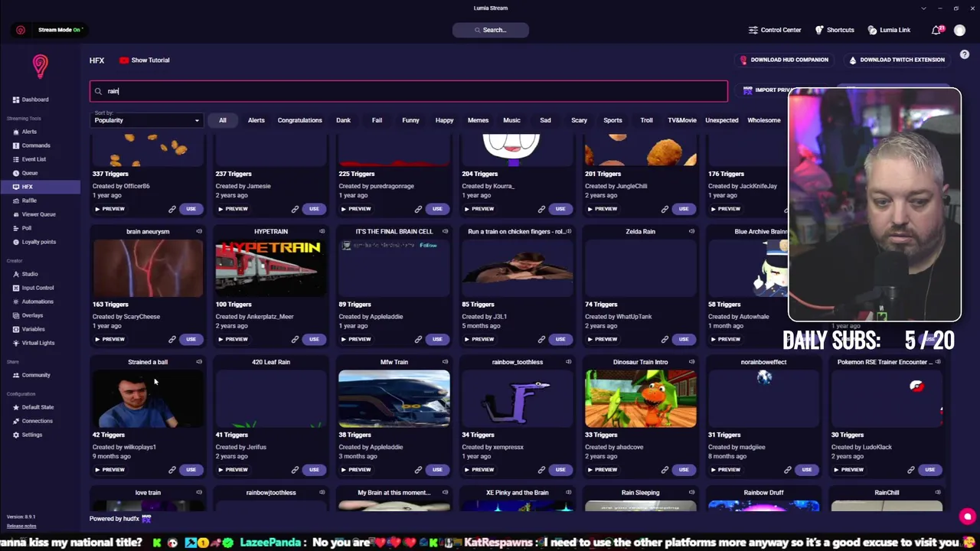The height and width of the screenshot is (551, 980).
Task: Open the Sort by Popularity dropdown
Action: point(147,120)
